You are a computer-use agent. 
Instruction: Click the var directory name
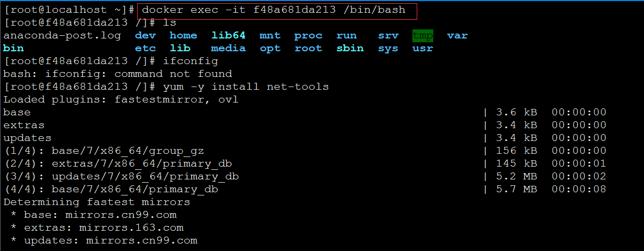click(457, 36)
